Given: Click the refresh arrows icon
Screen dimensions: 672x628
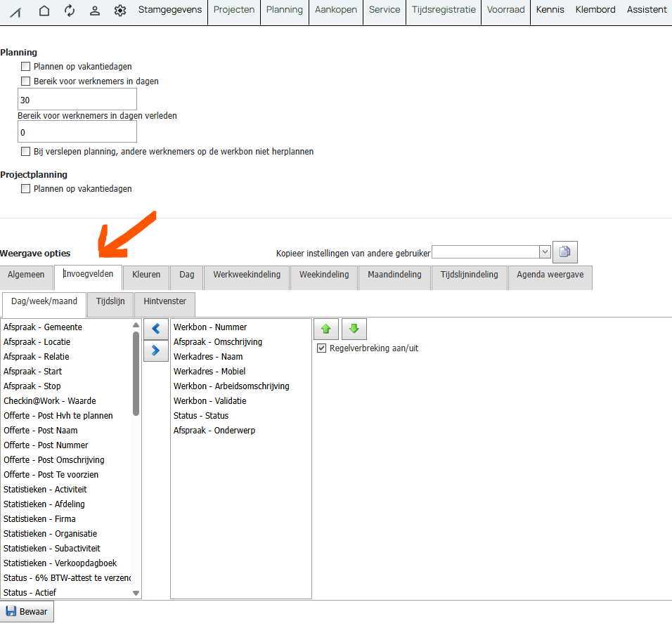Looking at the screenshot, I should [x=70, y=11].
